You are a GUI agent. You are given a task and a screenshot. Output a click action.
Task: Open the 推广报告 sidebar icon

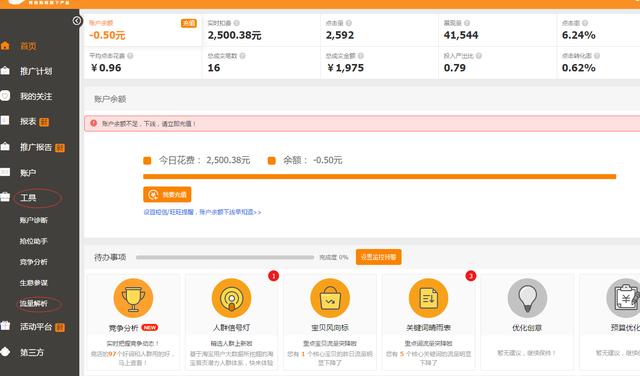(x=5, y=146)
